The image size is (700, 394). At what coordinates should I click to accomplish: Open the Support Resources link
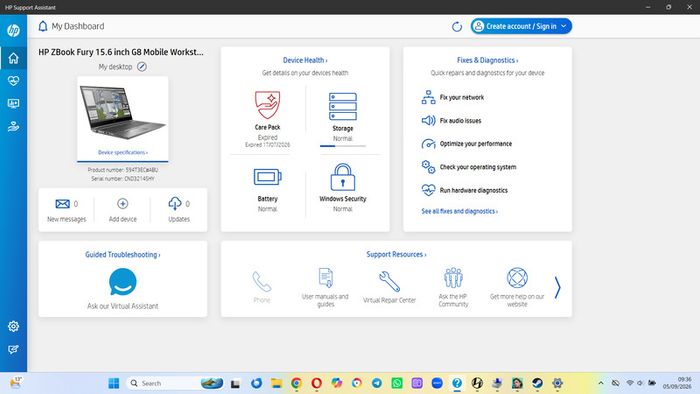pyautogui.click(x=396, y=254)
